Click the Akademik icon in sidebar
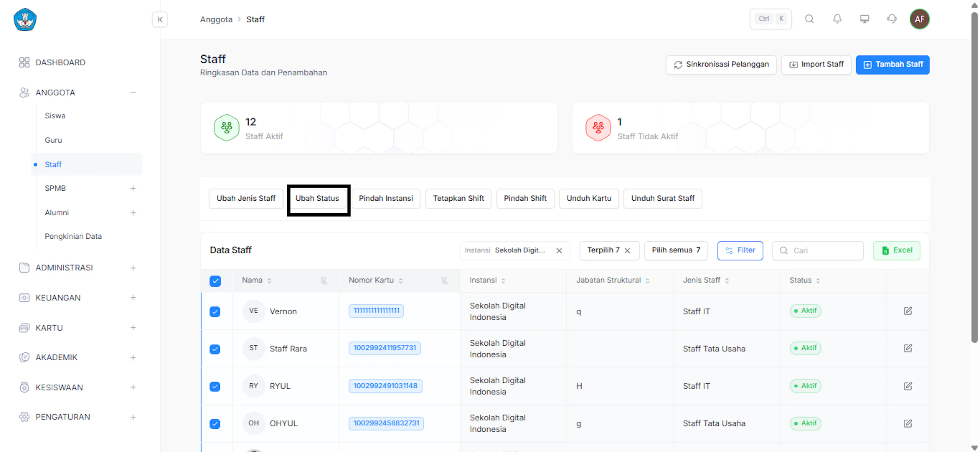 (x=24, y=357)
